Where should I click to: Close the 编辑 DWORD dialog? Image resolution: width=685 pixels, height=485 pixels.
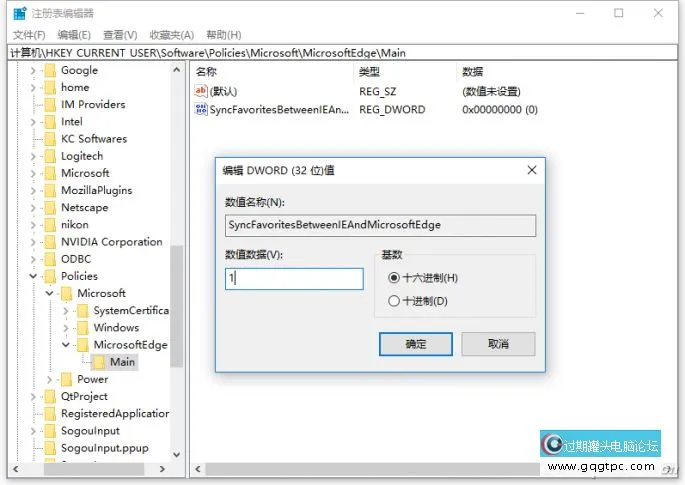coord(532,170)
